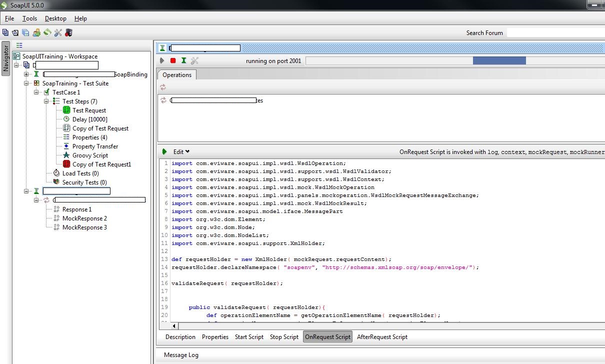Collapse the TestCase 1 tree node
The image size is (605, 364).
pos(36,92)
